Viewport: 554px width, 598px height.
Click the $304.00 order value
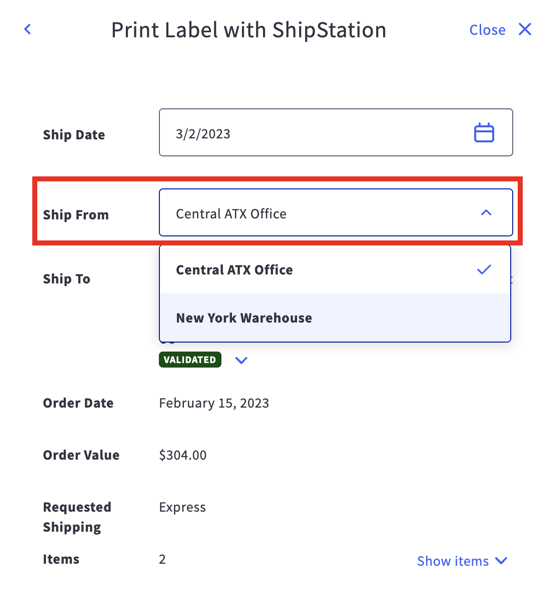click(183, 455)
